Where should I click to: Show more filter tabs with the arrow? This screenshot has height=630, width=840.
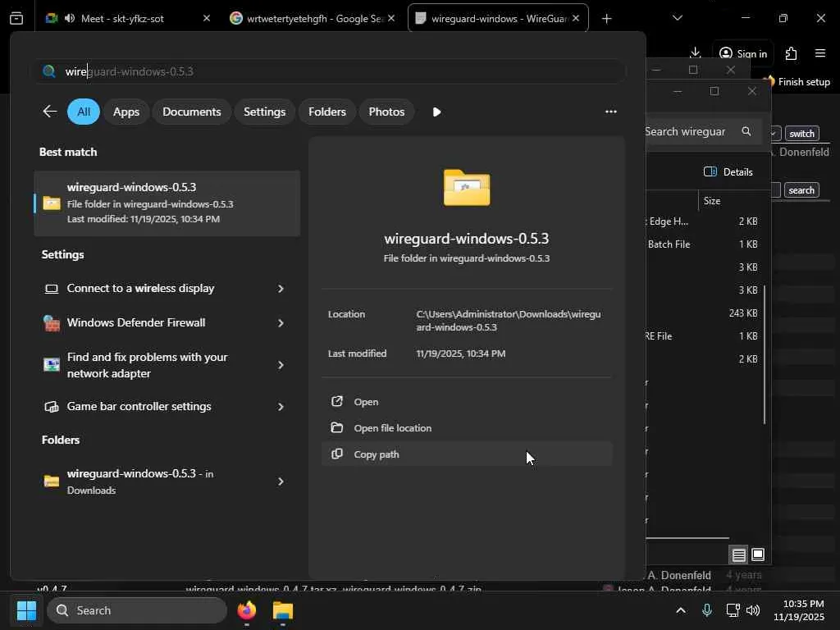click(x=436, y=112)
